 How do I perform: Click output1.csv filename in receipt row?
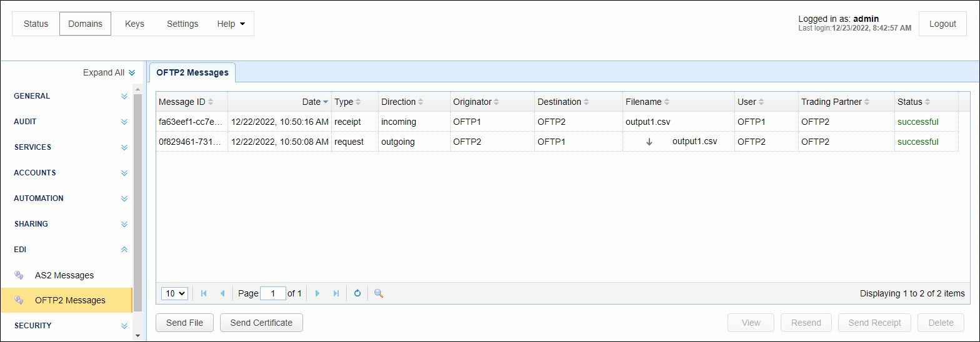[x=647, y=122]
